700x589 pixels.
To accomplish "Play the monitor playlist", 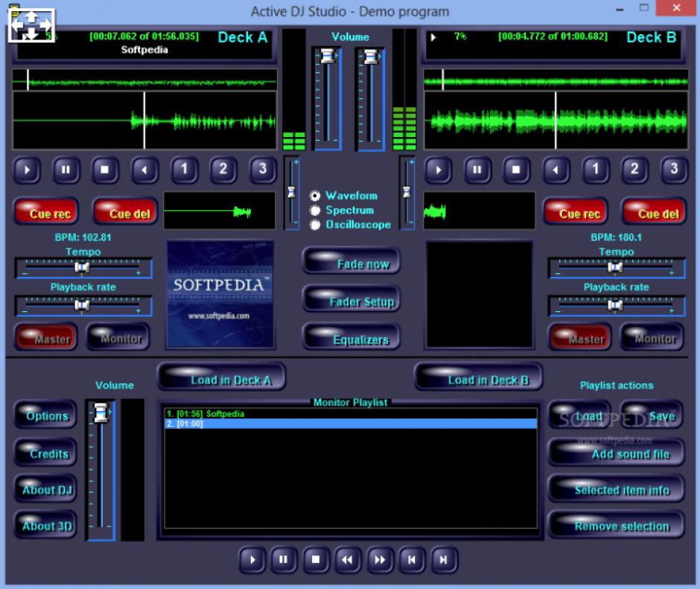I will [x=252, y=559].
